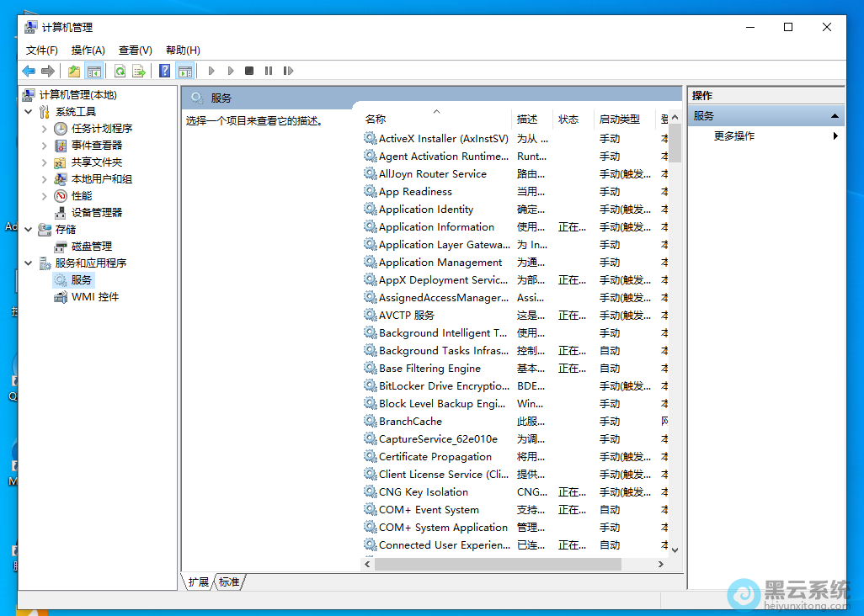The image size is (864, 616).
Task: Click the Back arrow toolbar icon
Action: pos(29,72)
